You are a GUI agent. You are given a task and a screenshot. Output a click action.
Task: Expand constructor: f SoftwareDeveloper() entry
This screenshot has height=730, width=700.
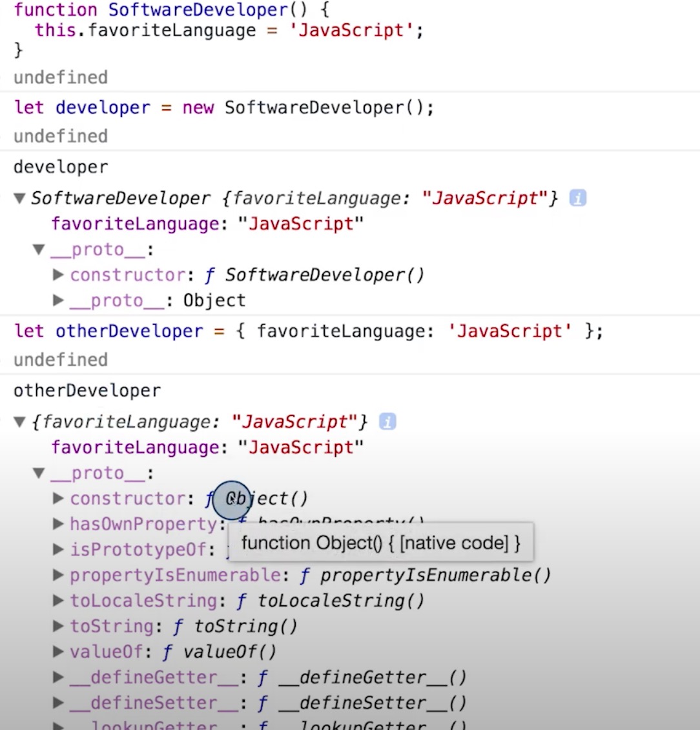[x=58, y=275]
